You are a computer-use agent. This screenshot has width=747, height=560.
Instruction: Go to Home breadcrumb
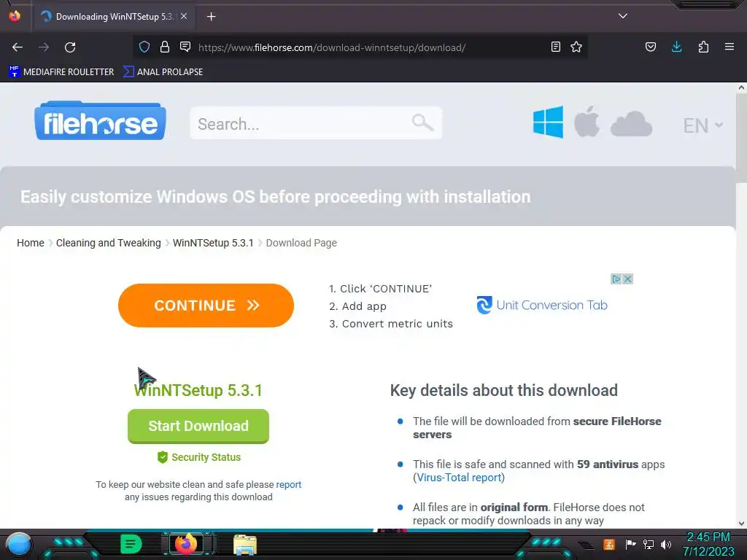(x=31, y=243)
